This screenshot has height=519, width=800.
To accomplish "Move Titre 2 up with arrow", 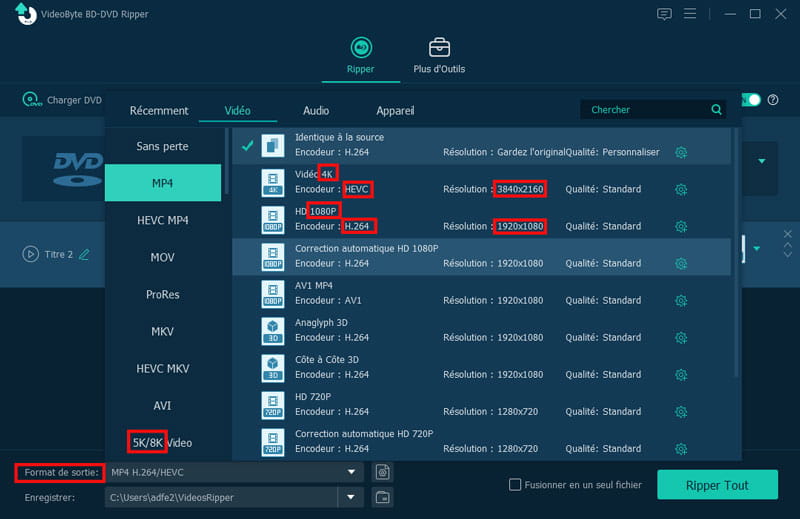I will point(788,245).
